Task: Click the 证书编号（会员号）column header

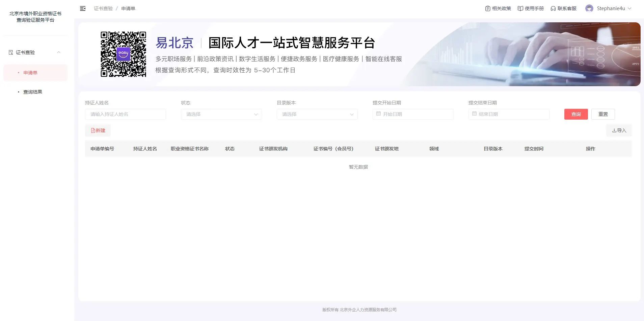Action: point(333,149)
